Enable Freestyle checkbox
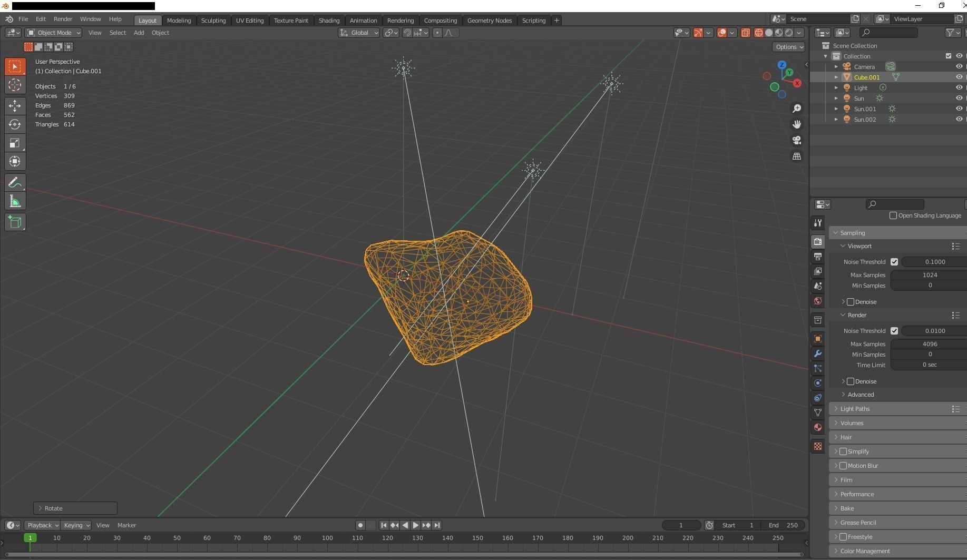The height and width of the screenshot is (560, 967). pos(843,537)
